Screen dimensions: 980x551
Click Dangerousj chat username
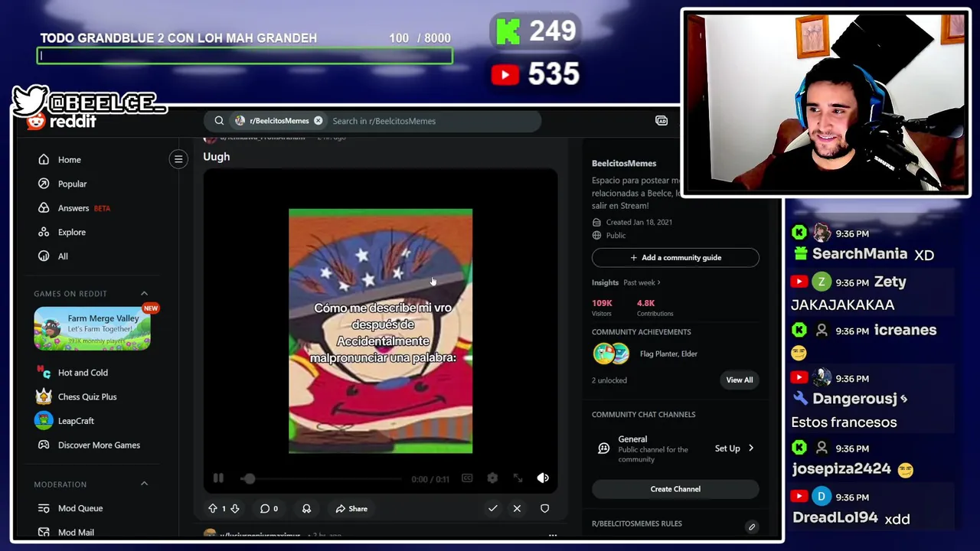tap(854, 399)
